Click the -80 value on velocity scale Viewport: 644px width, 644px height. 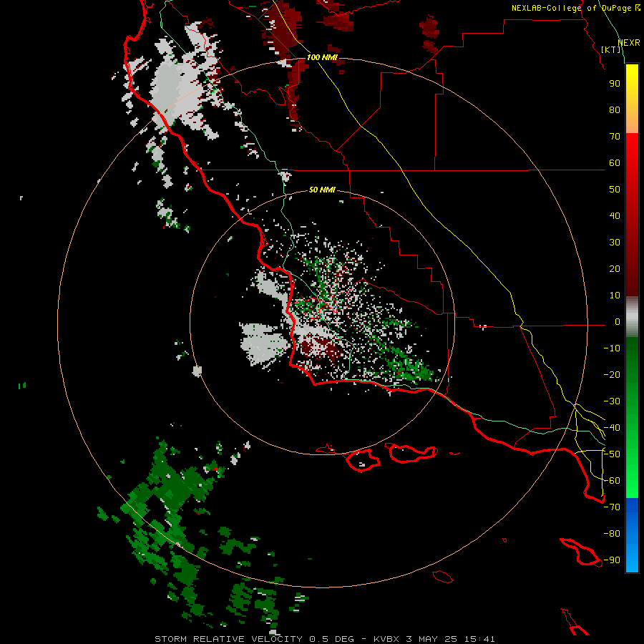612,534
